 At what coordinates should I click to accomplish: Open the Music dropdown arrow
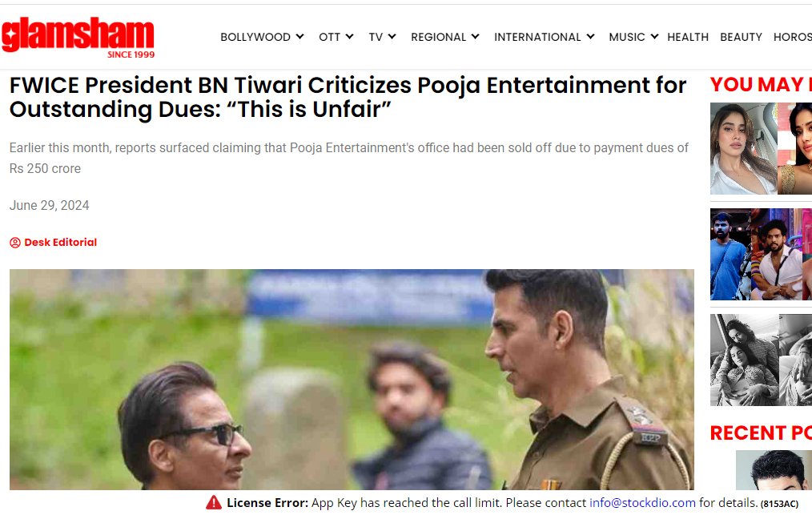point(654,37)
